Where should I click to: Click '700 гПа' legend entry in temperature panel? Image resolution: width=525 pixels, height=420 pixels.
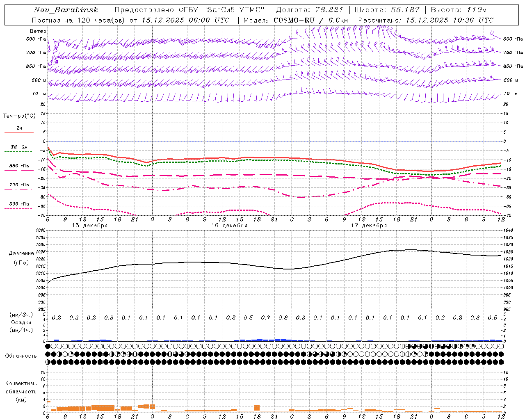19,185
